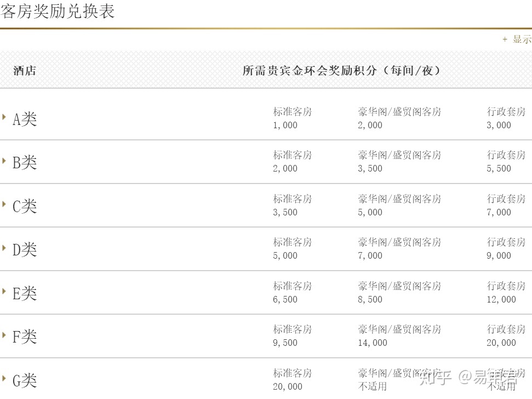Screen dimensions: 532x399
Task: Click the arrow icon next to B类
Action: coord(4,160)
